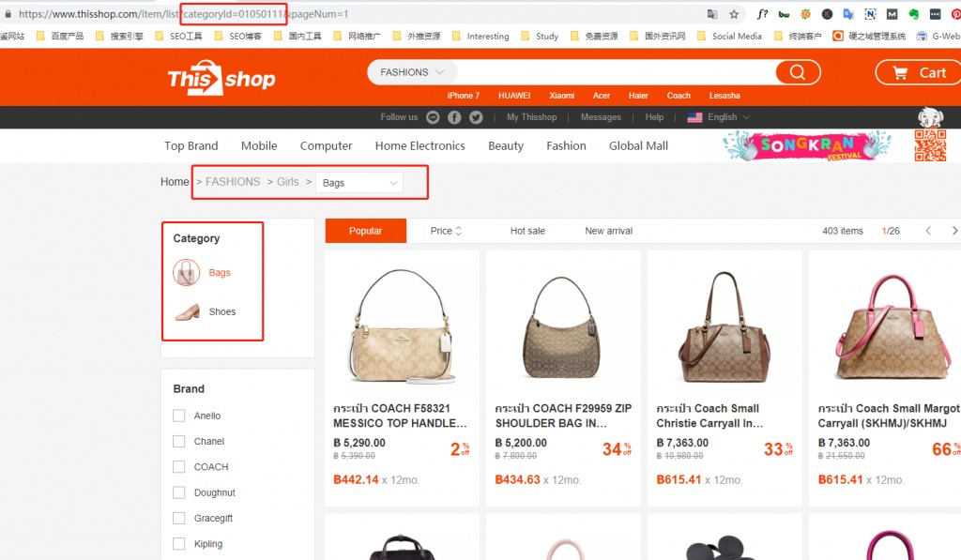Open the SEOquake extension icon
Image resolution: width=961 pixels, height=560 pixels.
[x=805, y=14]
